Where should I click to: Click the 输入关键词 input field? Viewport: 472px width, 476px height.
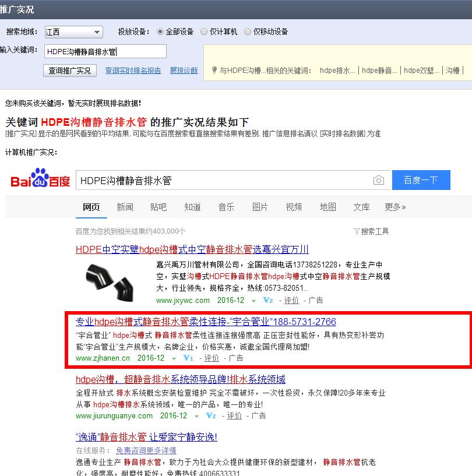[105, 51]
